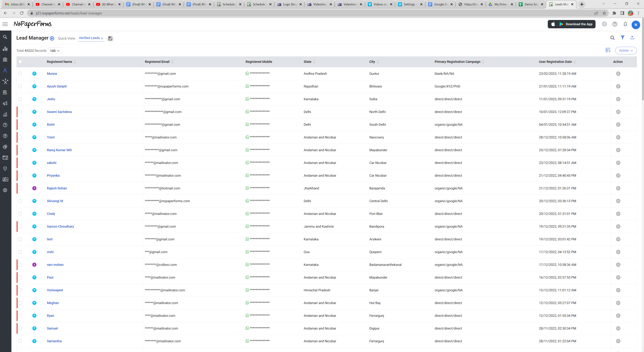This screenshot has width=644, height=352.
Task: Open the add column table icon
Action: click(x=608, y=50)
